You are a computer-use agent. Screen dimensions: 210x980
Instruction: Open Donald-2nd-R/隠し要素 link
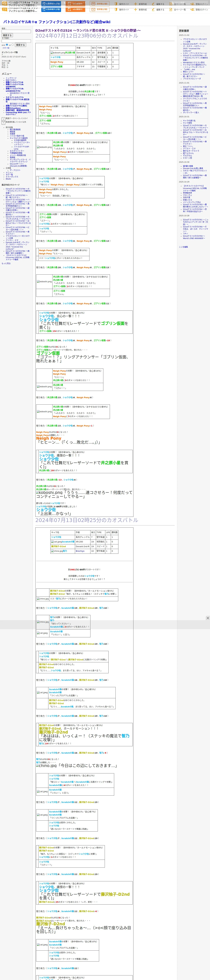(x=193, y=168)
